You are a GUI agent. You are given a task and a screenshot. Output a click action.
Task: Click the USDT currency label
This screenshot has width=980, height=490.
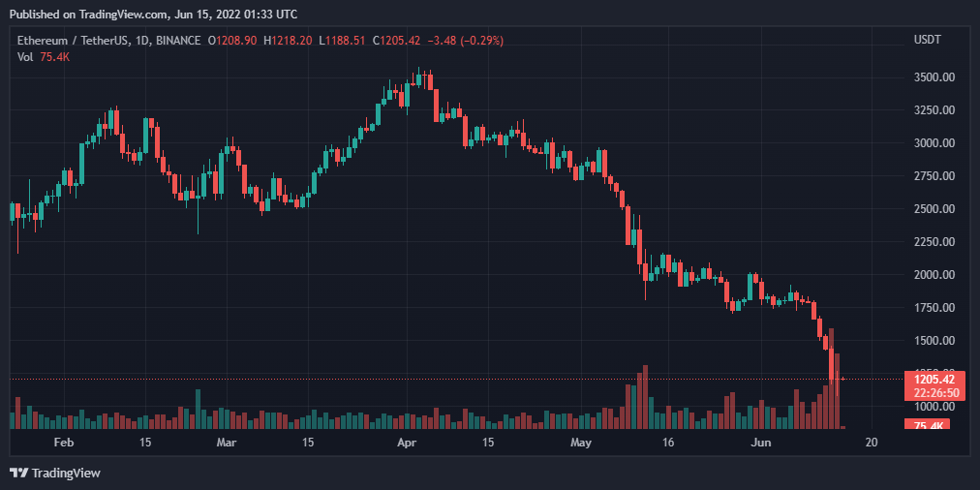(928, 40)
